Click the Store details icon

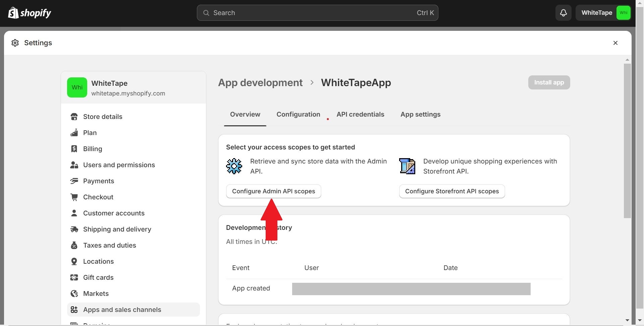(x=74, y=117)
